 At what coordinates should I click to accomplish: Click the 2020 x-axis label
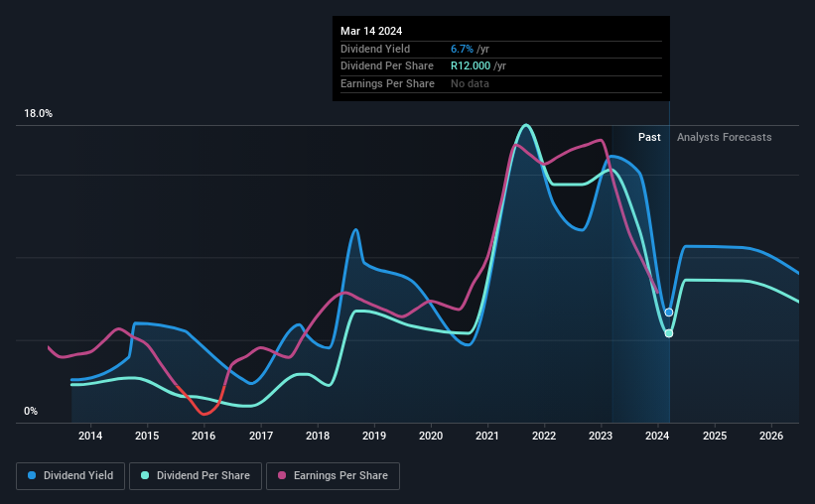coord(431,436)
